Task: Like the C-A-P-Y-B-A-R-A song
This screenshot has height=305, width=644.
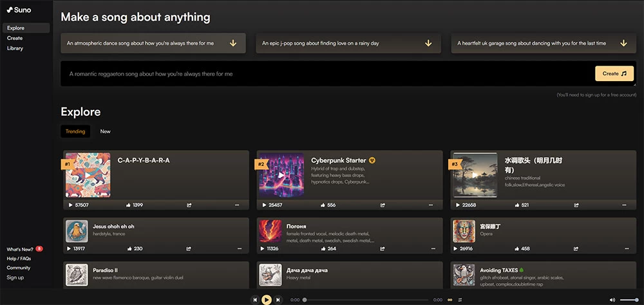Action: [x=128, y=205]
